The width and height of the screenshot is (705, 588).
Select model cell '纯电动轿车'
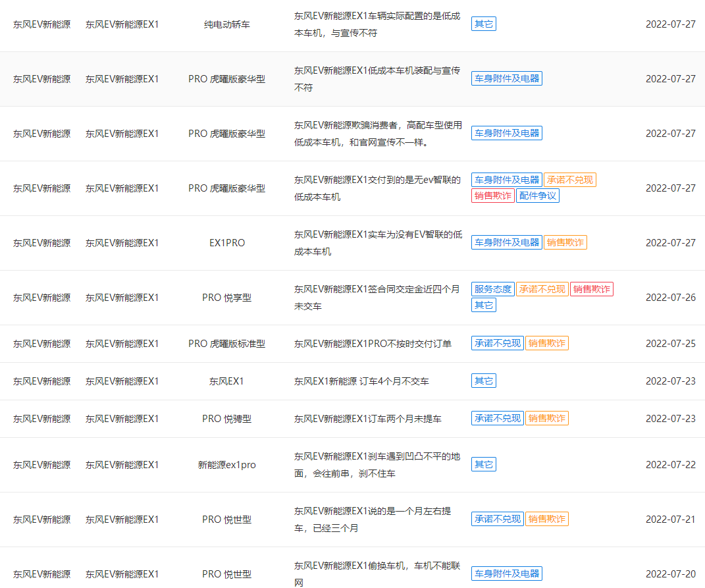tap(227, 24)
